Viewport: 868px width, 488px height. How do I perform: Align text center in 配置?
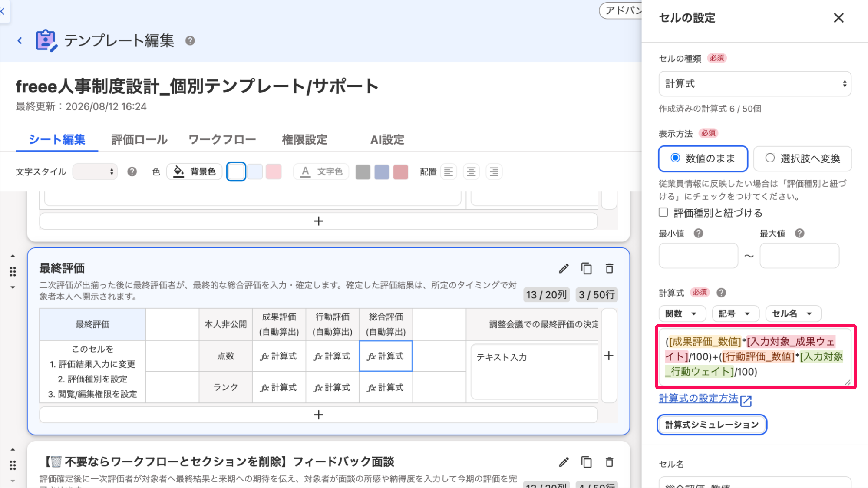click(471, 172)
